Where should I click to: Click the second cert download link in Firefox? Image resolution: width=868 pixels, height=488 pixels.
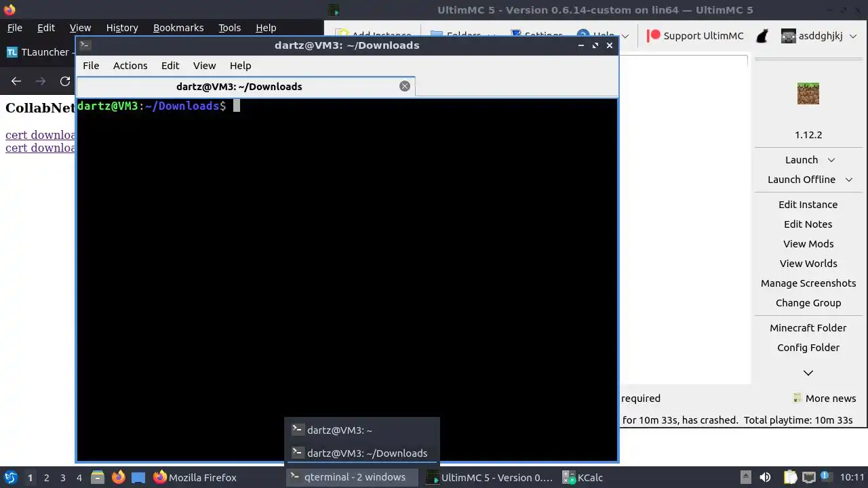pos(40,148)
